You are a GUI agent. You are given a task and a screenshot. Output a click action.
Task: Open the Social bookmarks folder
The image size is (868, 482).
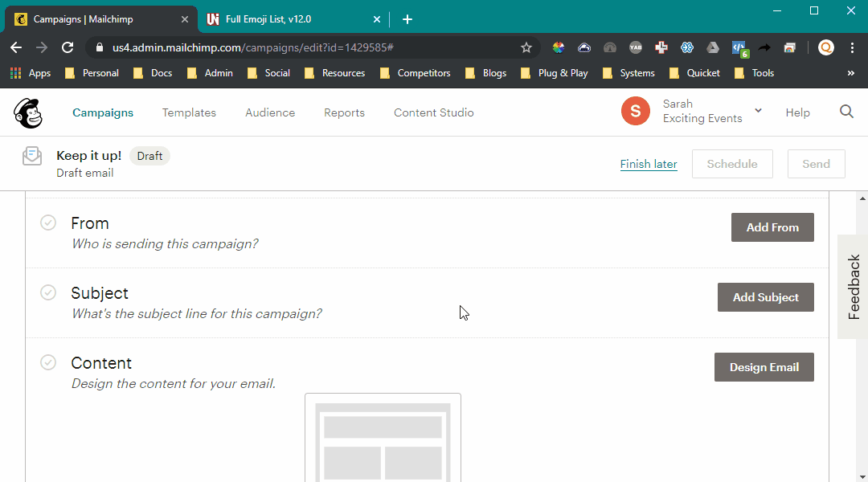click(x=268, y=73)
